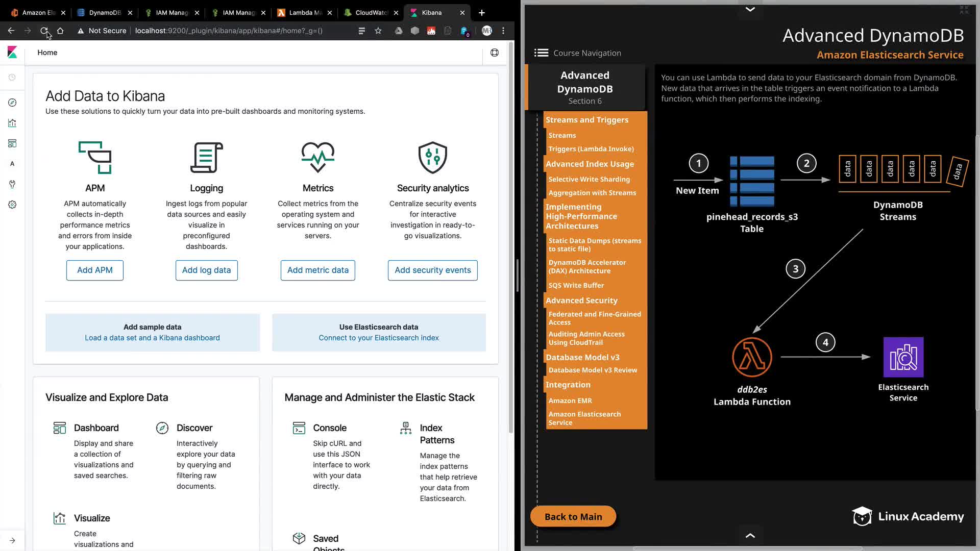
Task: Click the Elasticsearch Service icon in diagram
Action: pos(903,357)
